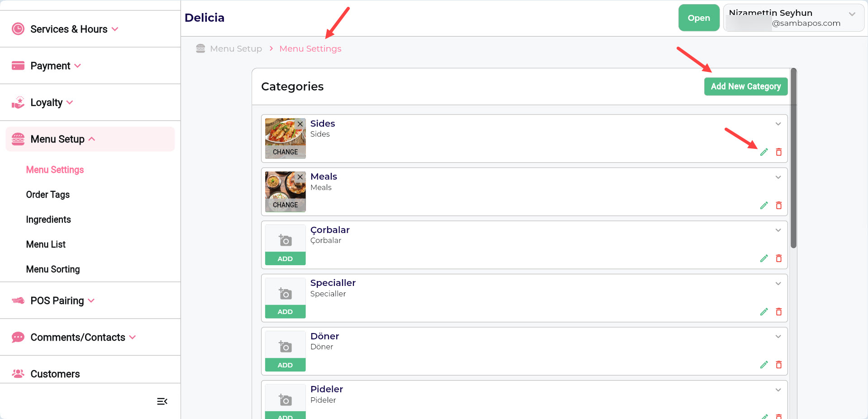Select the POS Pairing icon
Viewport: 868px width, 419px height.
click(18, 300)
